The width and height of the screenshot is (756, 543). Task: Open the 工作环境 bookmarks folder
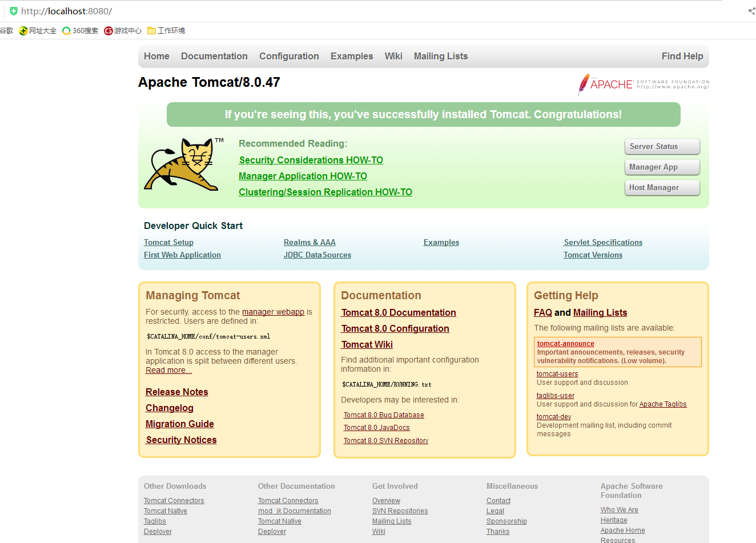point(166,31)
